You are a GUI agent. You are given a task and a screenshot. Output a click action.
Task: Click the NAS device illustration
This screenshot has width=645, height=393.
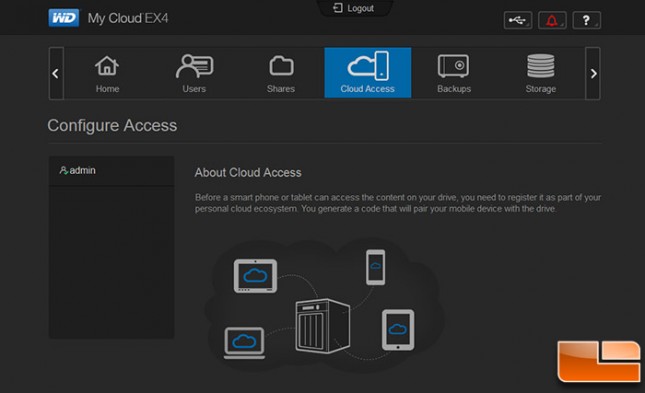322,326
